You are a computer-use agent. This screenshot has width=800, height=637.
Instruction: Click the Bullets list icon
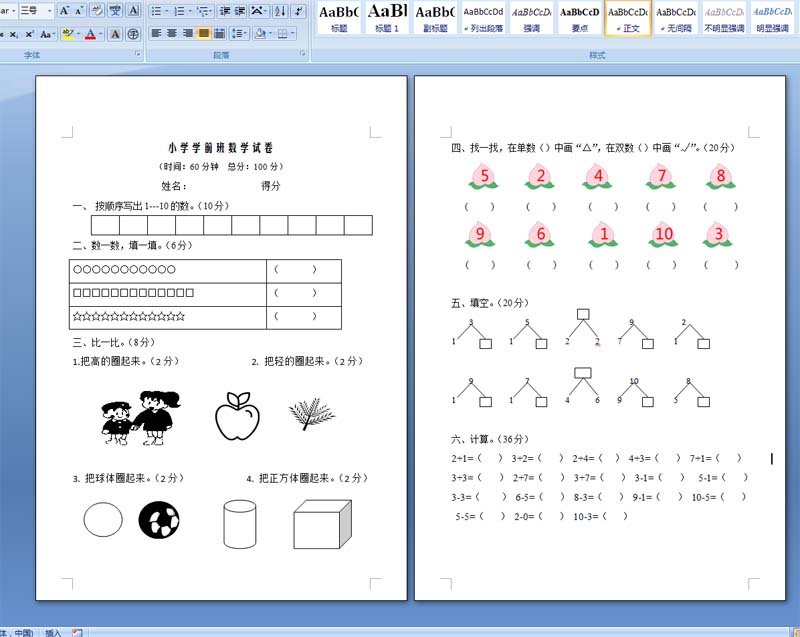[x=156, y=11]
